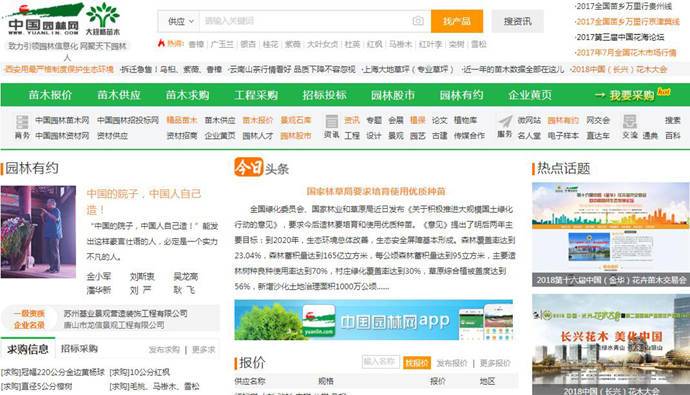Open 园林有约 in green navigation bar

(462, 95)
